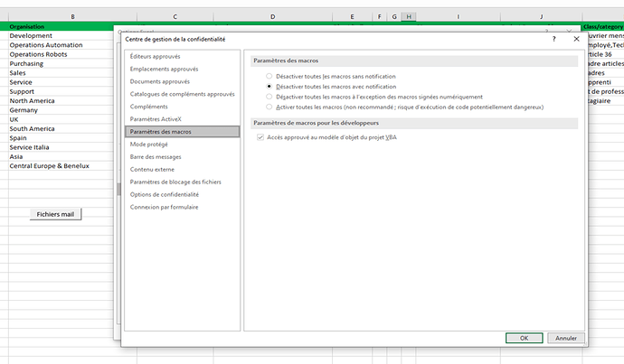This screenshot has height=364, width=624.
Task: Open Contenu externe section
Action: pos(183,169)
